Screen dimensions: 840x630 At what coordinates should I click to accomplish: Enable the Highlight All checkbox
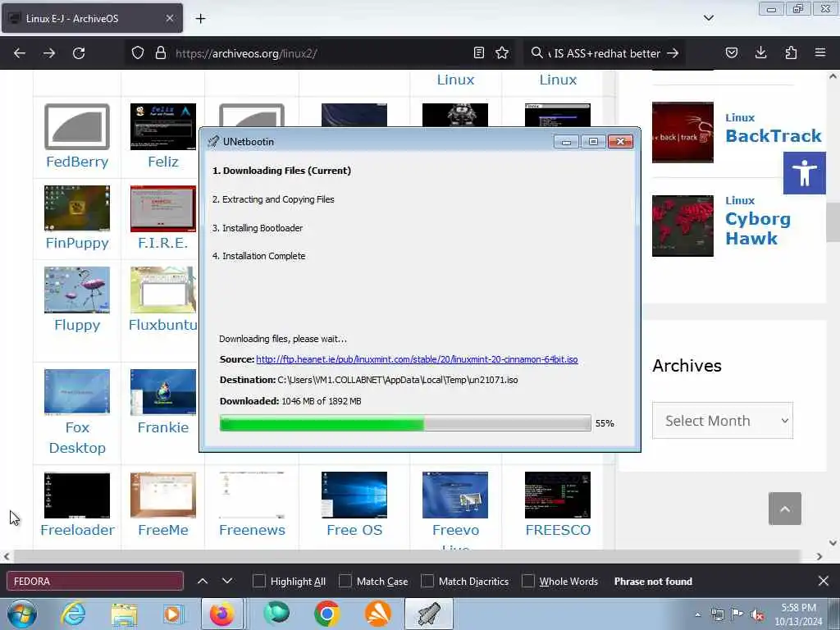(x=258, y=582)
